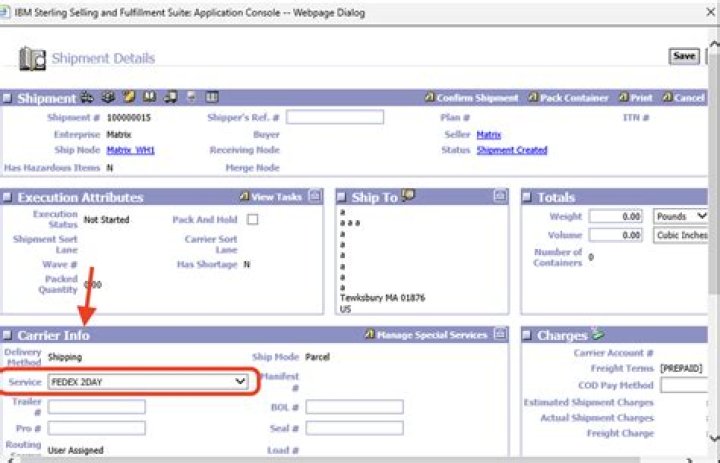Open the Matrix seller link
Screen dimensions: 720x463
(489, 135)
